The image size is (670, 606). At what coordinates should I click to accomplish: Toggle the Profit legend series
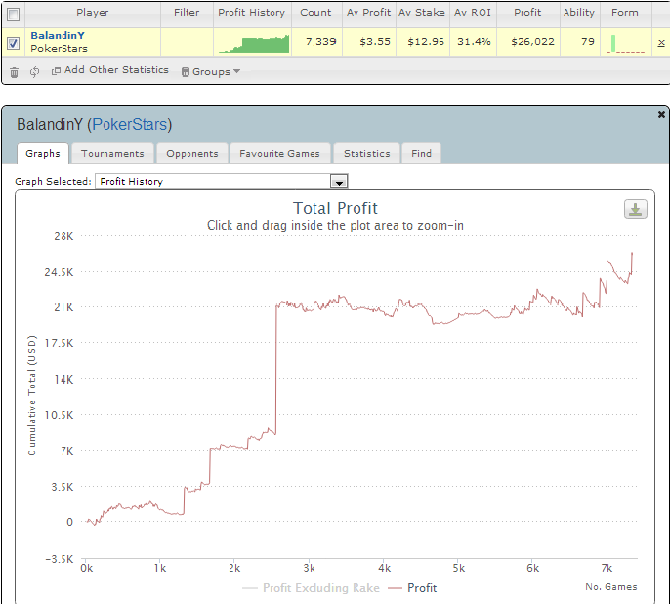point(413,588)
